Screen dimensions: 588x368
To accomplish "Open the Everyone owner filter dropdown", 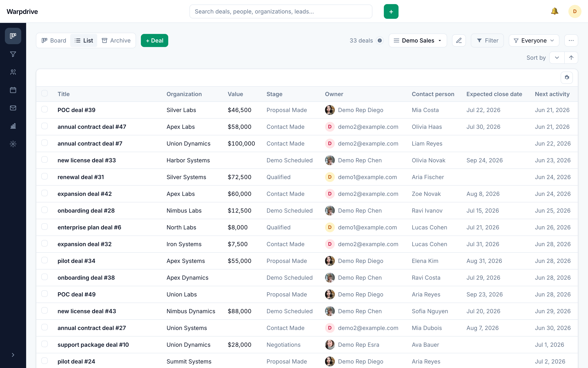I will [x=534, y=40].
